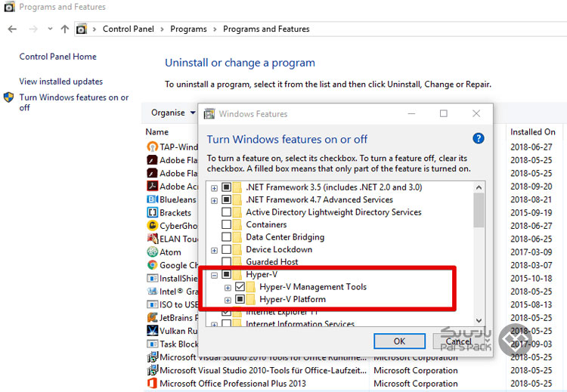Select the Brackets program icon

(x=152, y=212)
